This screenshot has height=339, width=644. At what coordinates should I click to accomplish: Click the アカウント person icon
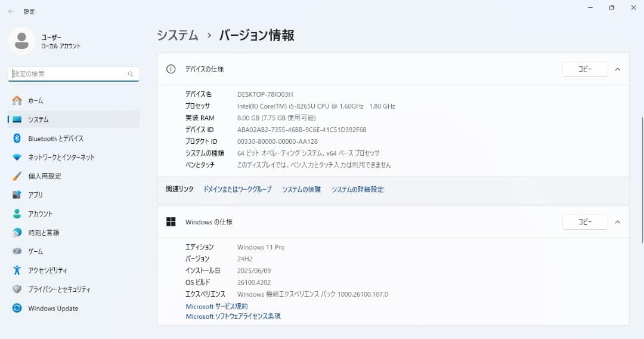pyautogui.click(x=17, y=214)
